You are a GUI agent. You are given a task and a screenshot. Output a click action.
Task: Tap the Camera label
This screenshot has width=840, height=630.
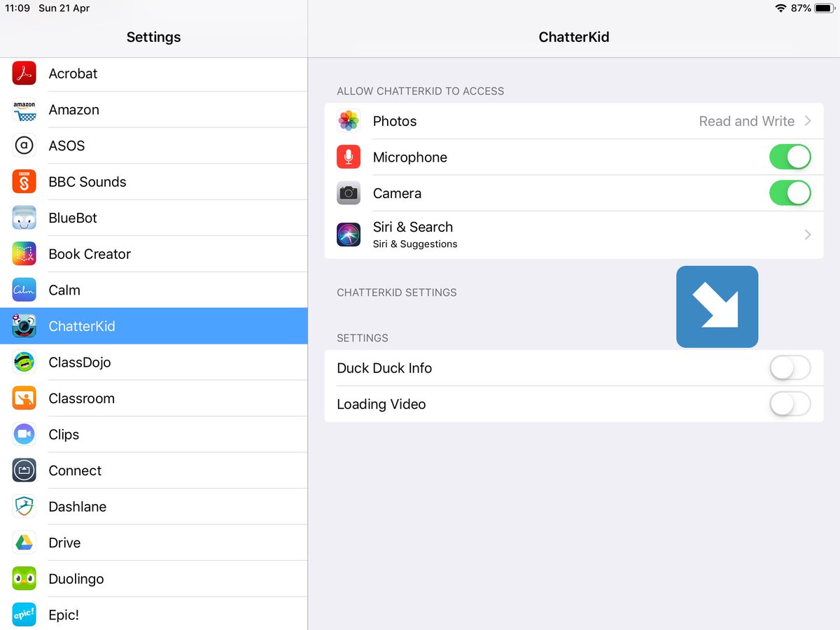click(397, 193)
